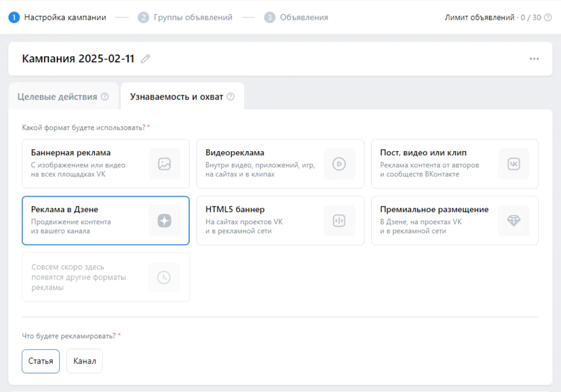This screenshot has width=561, height=392.
Task: Select Канал as the advertised object
Action: pyautogui.click(x=85, y=361)
